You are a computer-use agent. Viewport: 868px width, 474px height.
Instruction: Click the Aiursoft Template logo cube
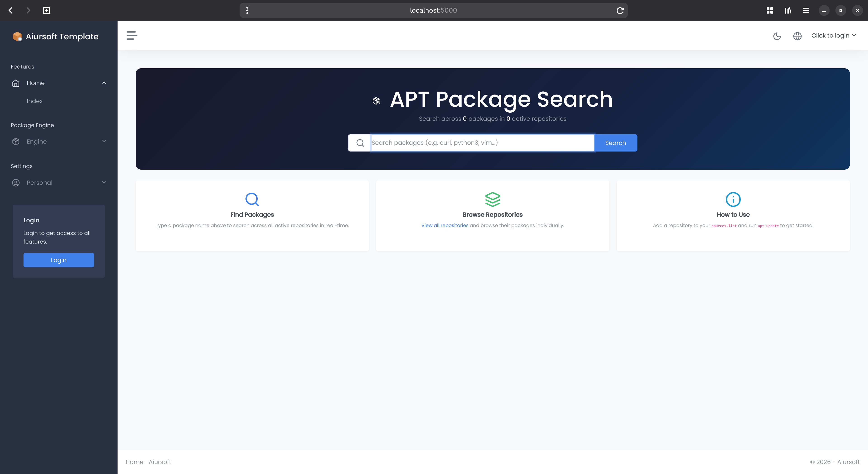(17, 36)
